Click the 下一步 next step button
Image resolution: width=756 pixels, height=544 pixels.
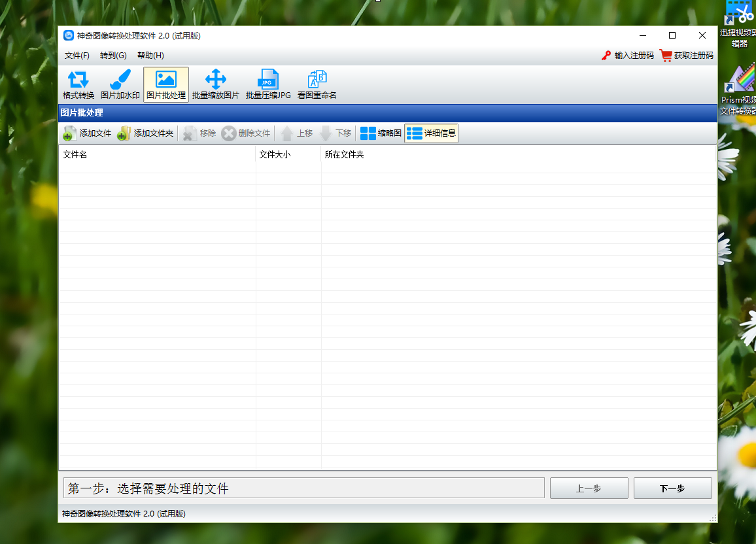coord(672,488)
